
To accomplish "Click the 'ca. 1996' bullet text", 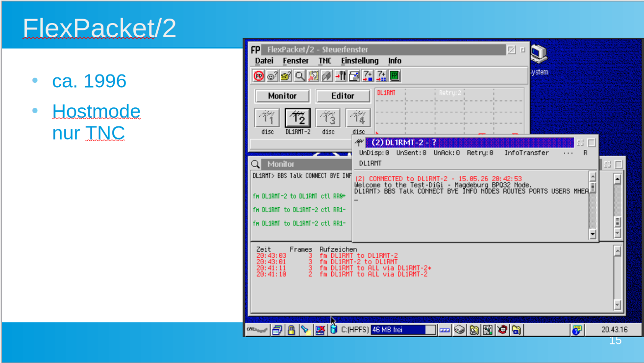I will pos(89,81).
